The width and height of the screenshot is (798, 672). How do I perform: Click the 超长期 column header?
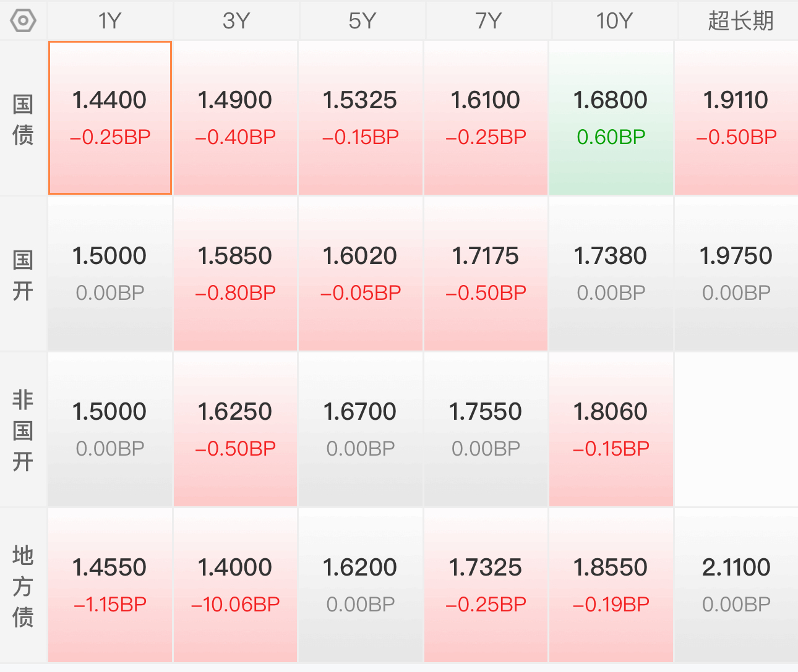(740, 20)
